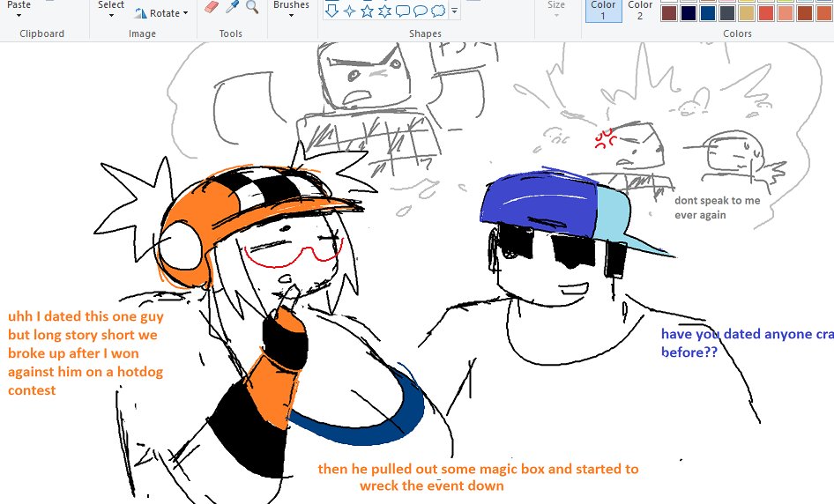Pick the salmon color swatch

click(x=786, y=14)
